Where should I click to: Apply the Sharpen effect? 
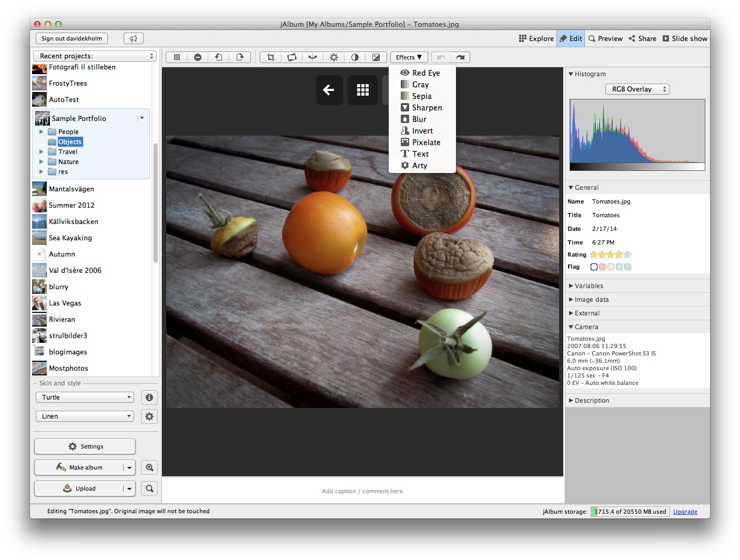coord(422,108)
